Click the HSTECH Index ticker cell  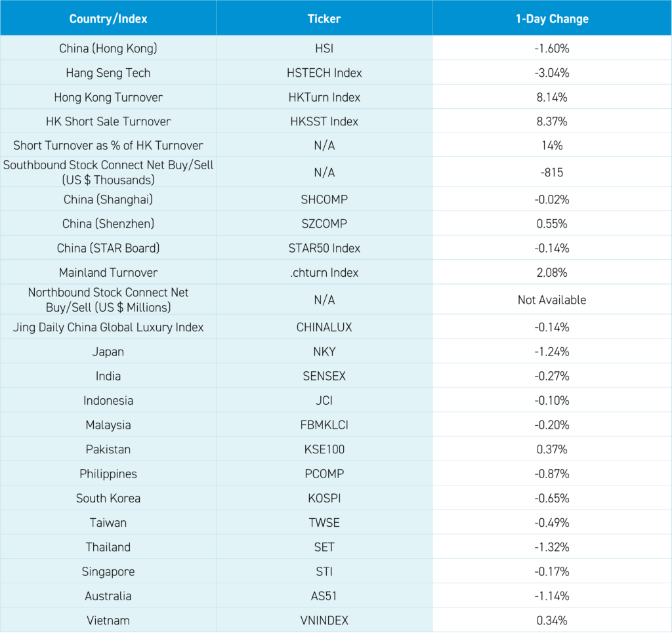[x=324, y=73]
